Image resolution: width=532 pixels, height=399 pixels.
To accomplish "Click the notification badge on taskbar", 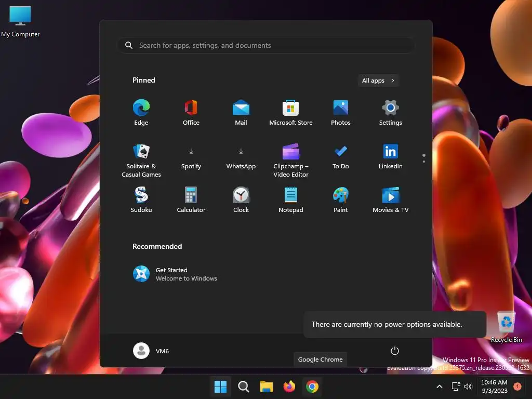I will (x=517, y=387).
